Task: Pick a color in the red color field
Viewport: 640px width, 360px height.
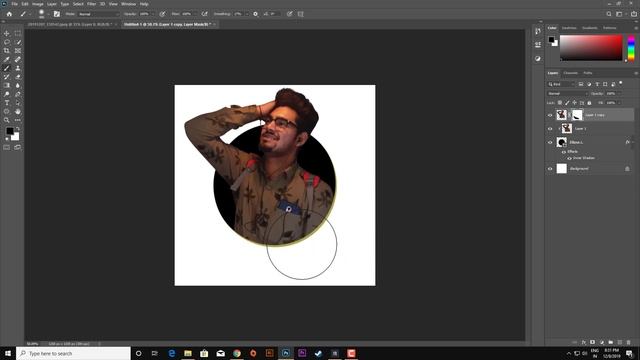Action: pos(591,48)
